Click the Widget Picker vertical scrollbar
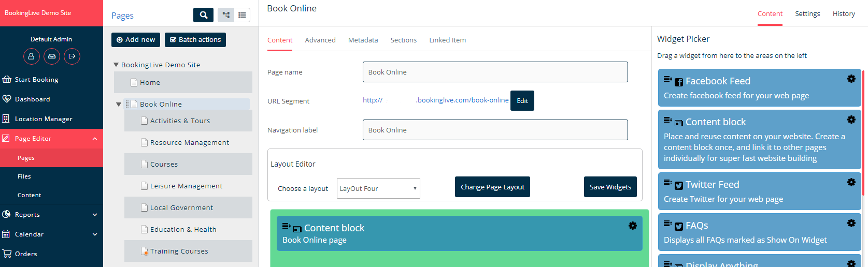868x267 pixels. coord(863,133)
